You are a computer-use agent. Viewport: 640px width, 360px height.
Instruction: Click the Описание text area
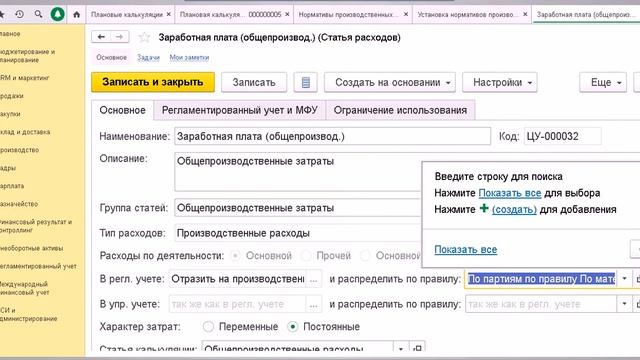pyautogui.click(x=298, y=172)
